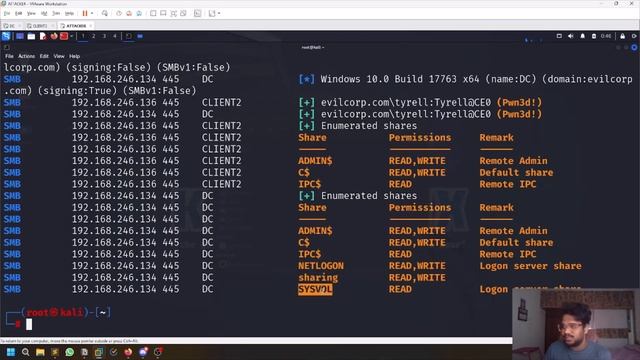This screenshot has width=640, height=360.
Task: Toggle unity mode icon in VMware toolbar
Action: pyautogui.click(x=183, y=13)
